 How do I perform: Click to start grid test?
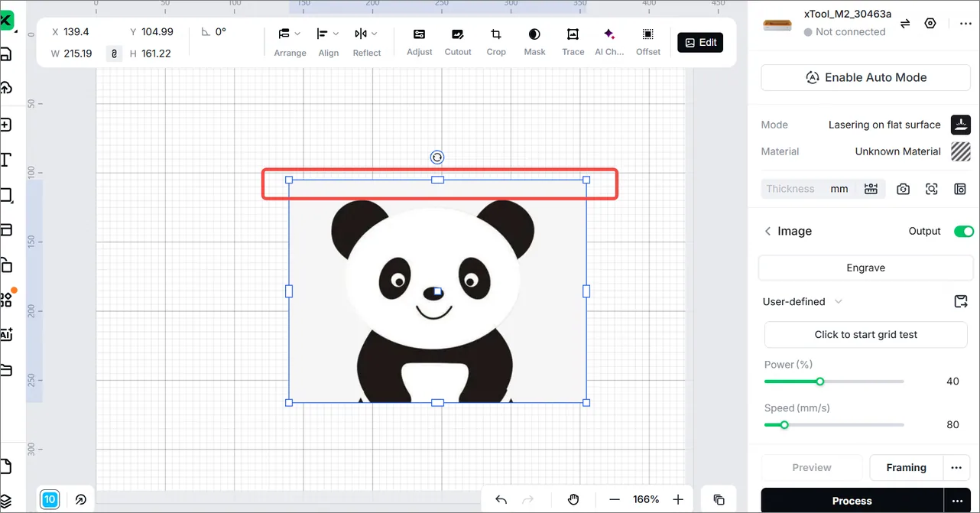[x=866, y=334]
